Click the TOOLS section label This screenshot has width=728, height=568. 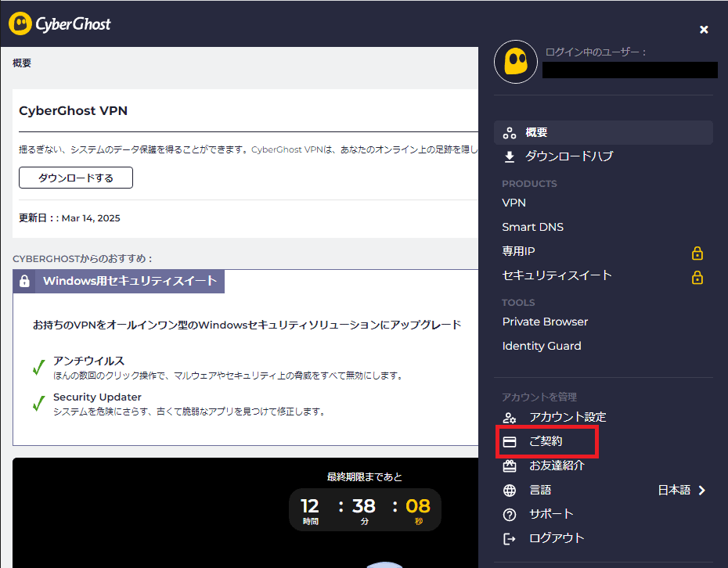click(518, 303)
